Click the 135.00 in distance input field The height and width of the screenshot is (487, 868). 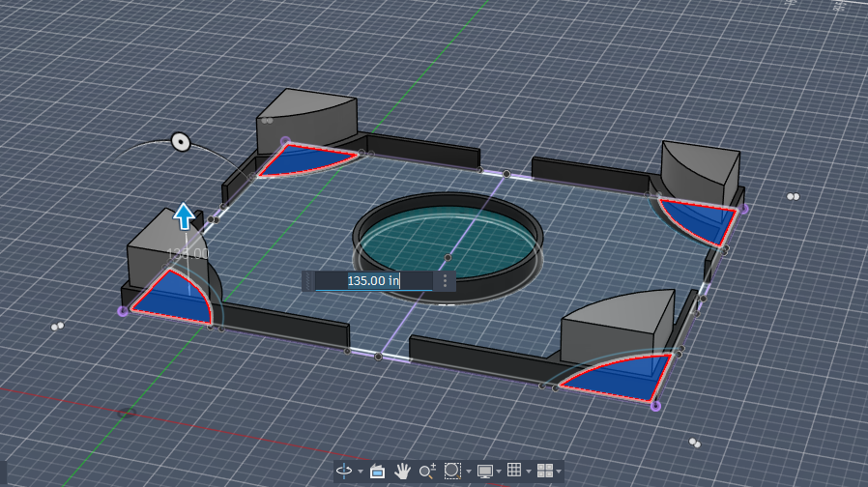coord(374,280)
